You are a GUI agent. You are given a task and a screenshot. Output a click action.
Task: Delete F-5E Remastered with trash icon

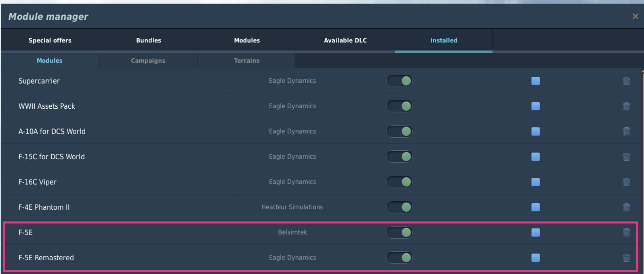point(626,258)
